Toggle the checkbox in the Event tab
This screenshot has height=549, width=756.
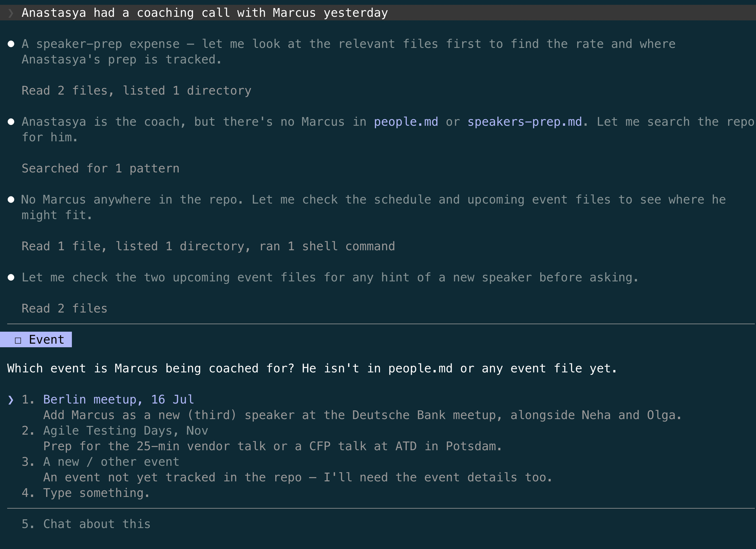click(x=18, y=340)
